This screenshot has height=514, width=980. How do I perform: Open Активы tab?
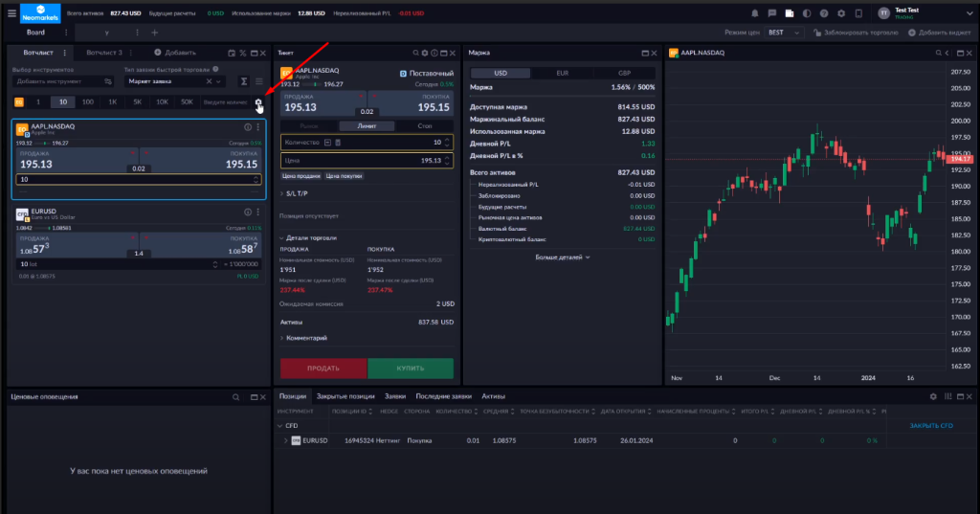493,396
